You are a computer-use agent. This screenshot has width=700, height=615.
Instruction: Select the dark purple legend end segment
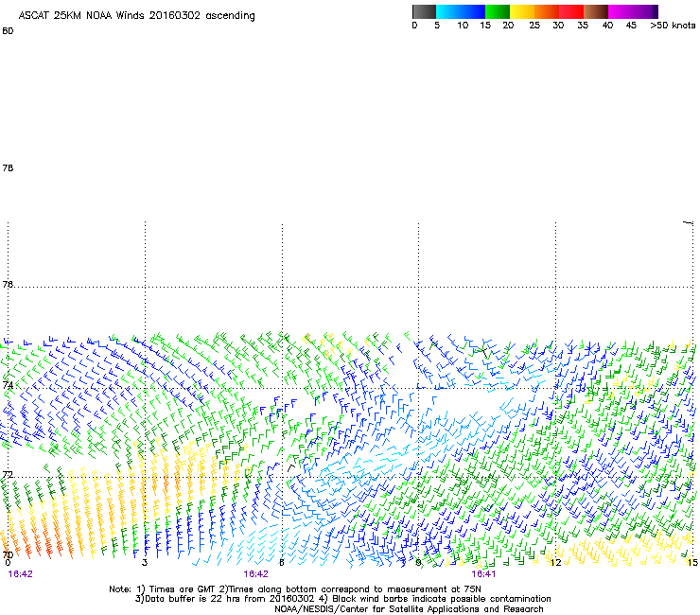[x=655, y=11]
